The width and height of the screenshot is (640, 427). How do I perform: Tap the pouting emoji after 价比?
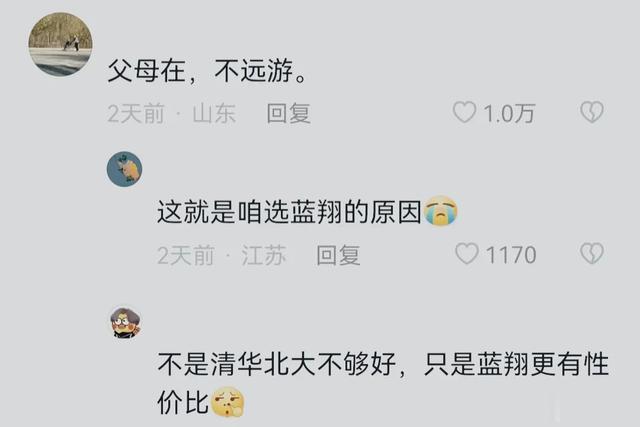(227, 401)
